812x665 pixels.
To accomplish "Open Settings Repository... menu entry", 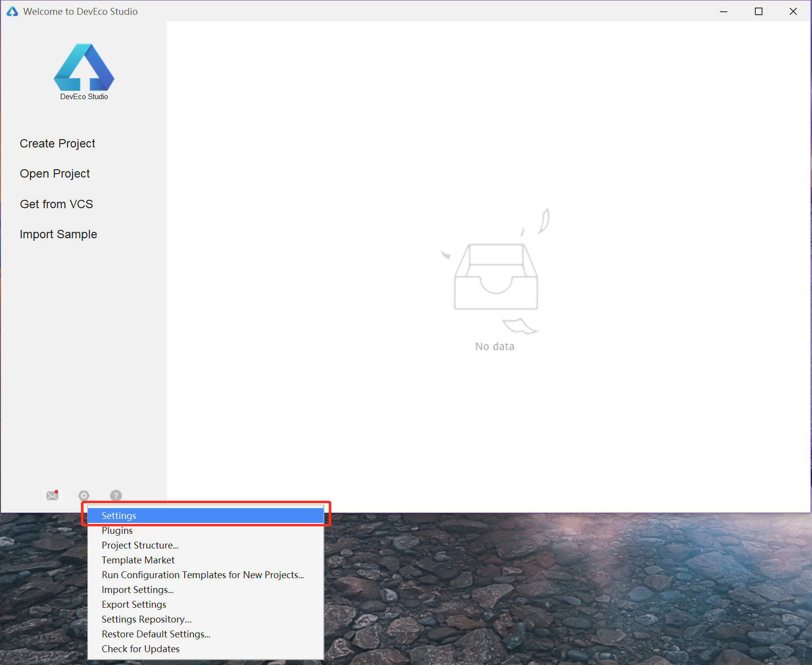I will 205,619.
